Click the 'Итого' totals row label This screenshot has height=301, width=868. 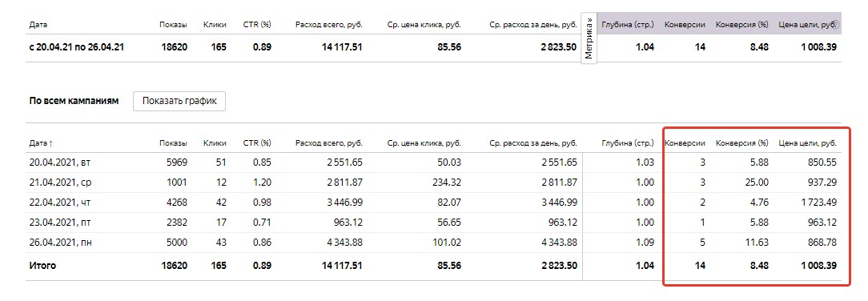point(42,266)
